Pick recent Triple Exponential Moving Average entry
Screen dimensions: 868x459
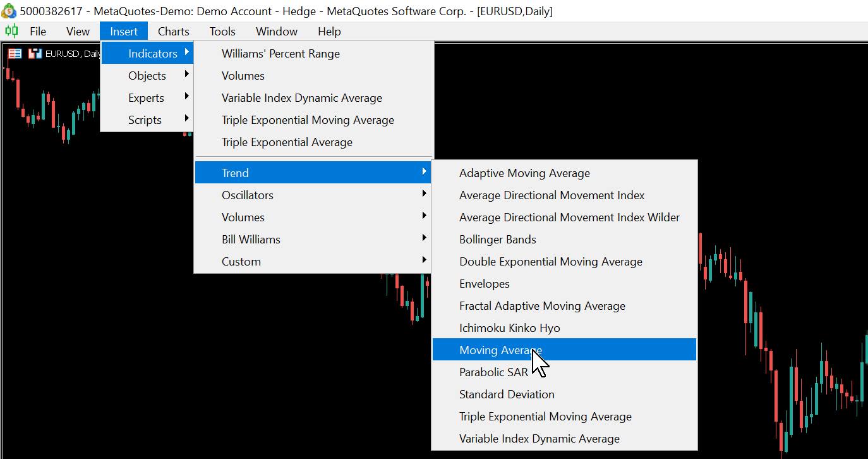pyautogui.click(x=313, y=119)
